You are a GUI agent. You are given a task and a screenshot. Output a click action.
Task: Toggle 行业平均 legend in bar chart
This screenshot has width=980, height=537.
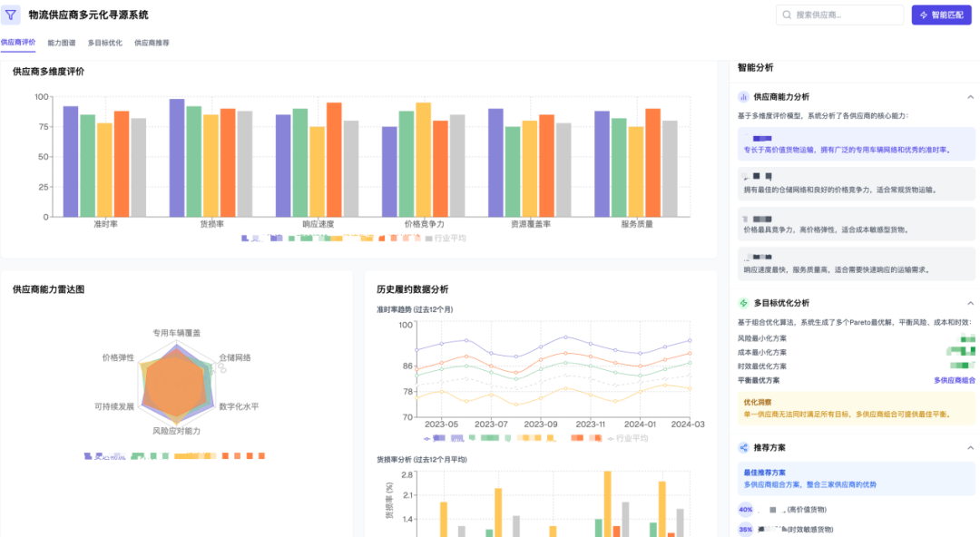pyautogui.click(x=446, y=239)
